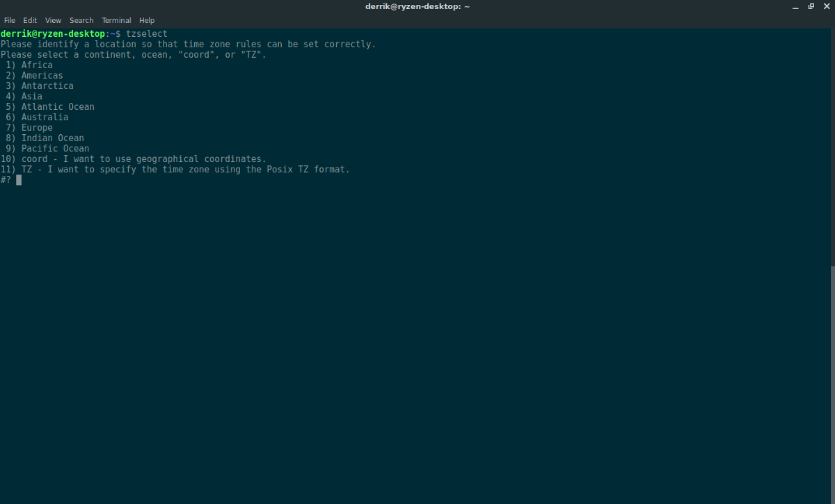Click the Americas option line
This screenshot has width=835, height=504.
coord(42,76)
